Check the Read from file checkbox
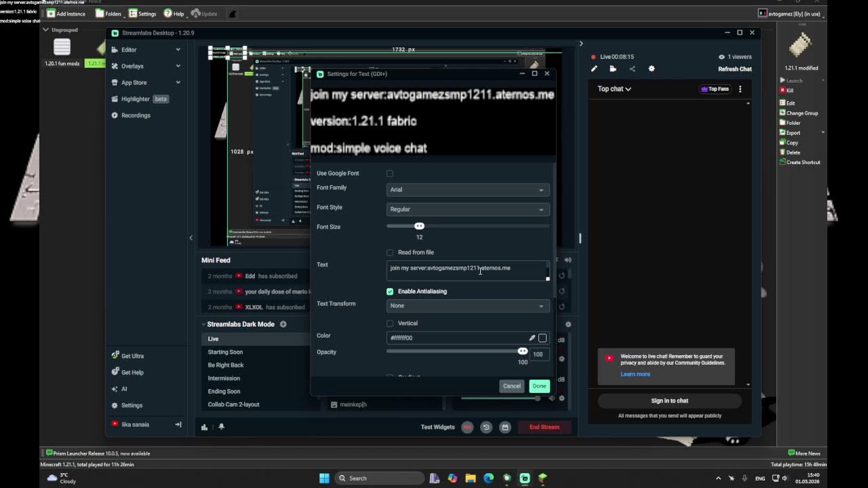 click(390, 253)
